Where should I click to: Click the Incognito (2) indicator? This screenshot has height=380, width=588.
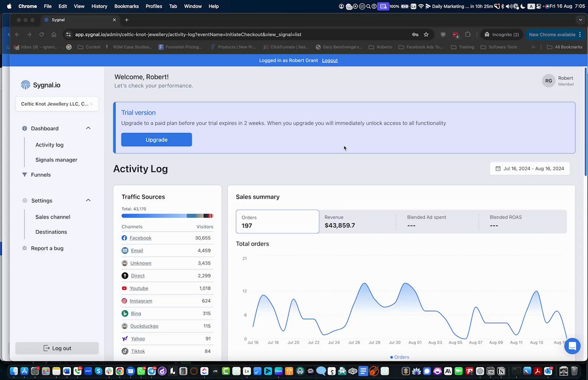502,34
